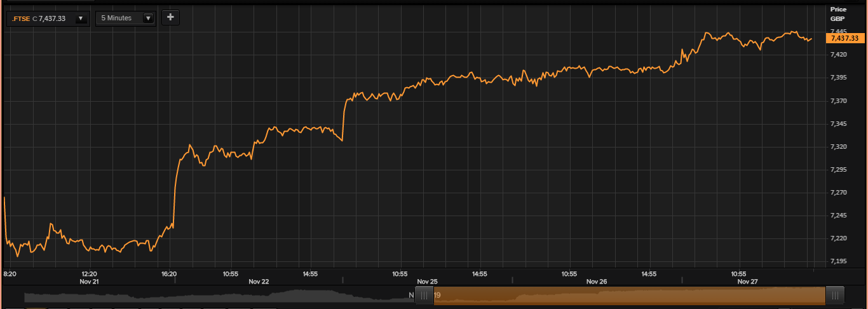This screenshot has width=868, height=309.
Task: Grab the left handle of the range slider
Action: pyautogui.click(x=424, y=296)
